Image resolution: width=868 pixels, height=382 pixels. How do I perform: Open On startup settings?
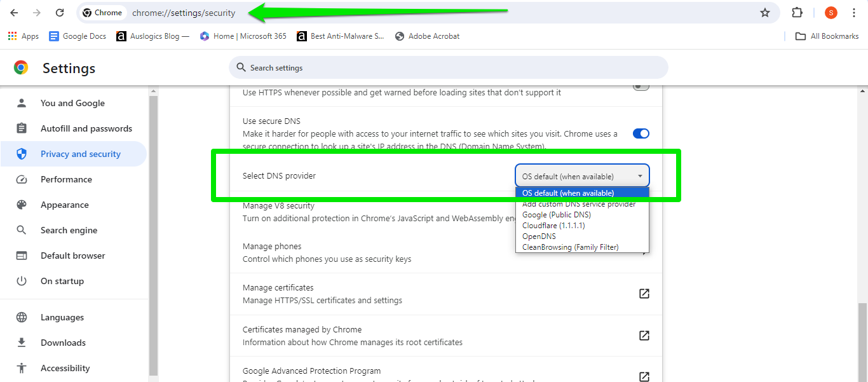coord(74,281)
